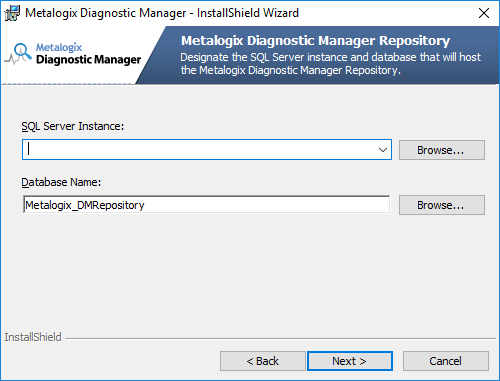Click the window title bar text
The height and width of the screenshot is (381, 500).
coord(162,13)
